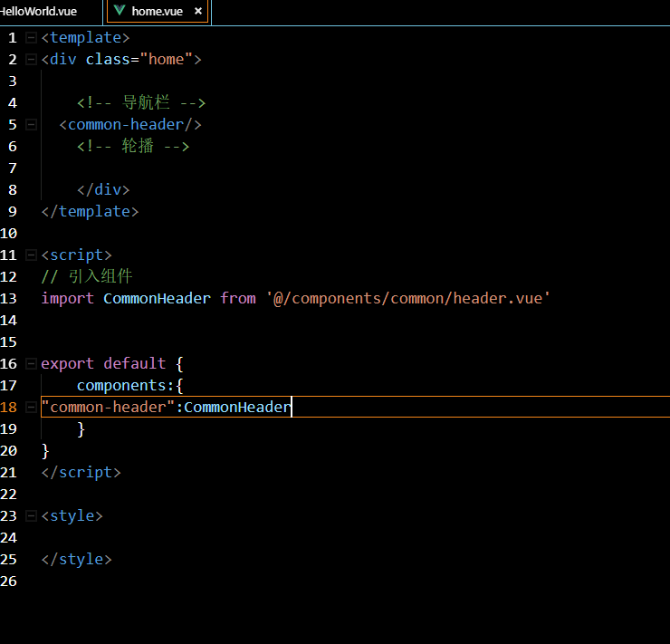The width and height of the screenshot is (670, 644).
Task: Click the closing style tag
Action: click(76, 560)
